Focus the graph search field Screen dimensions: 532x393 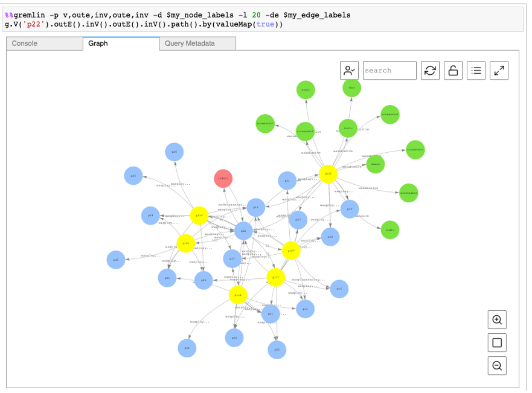(389, 71)
